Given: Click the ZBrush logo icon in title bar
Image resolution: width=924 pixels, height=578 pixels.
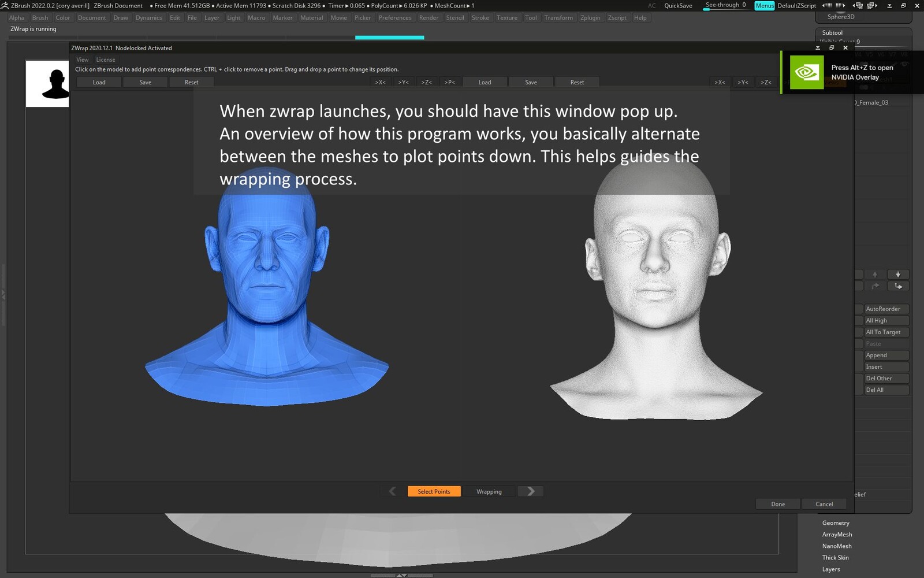Looking at the screenshot, I should coord(5,5).
